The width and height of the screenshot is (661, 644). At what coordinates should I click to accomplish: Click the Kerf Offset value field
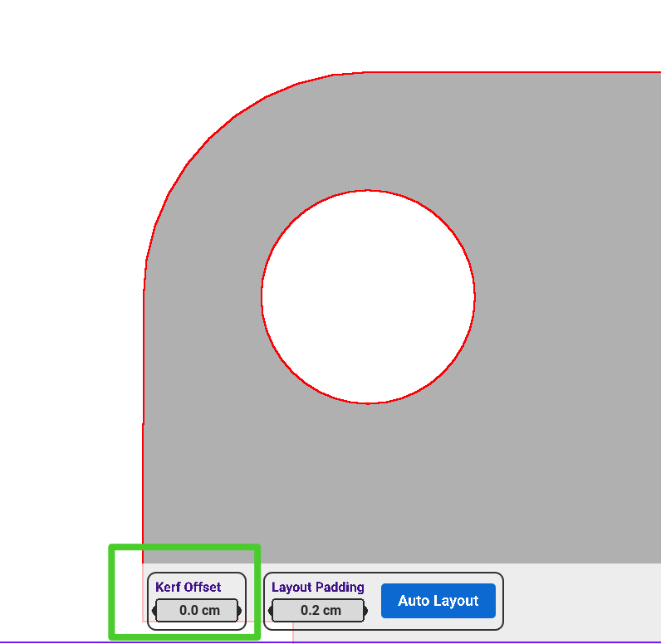[197, 610]
